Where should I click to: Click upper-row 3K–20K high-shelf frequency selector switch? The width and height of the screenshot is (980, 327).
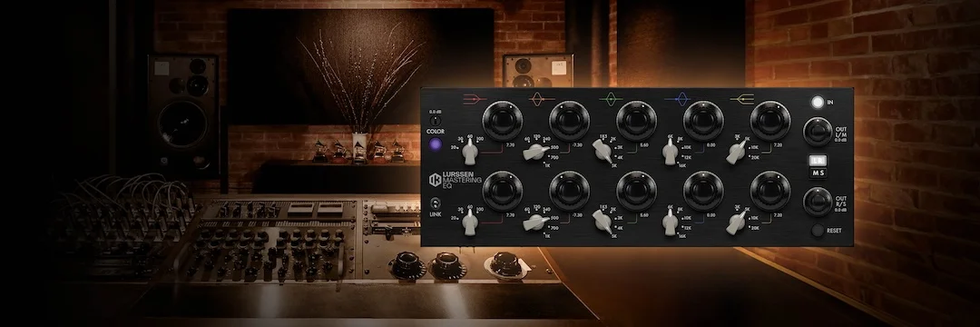coord(736,152)
